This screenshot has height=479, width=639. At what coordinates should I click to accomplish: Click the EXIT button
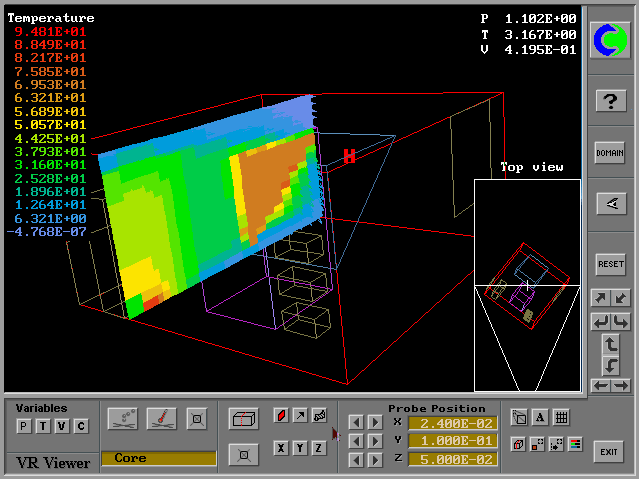tap(608, 453)
